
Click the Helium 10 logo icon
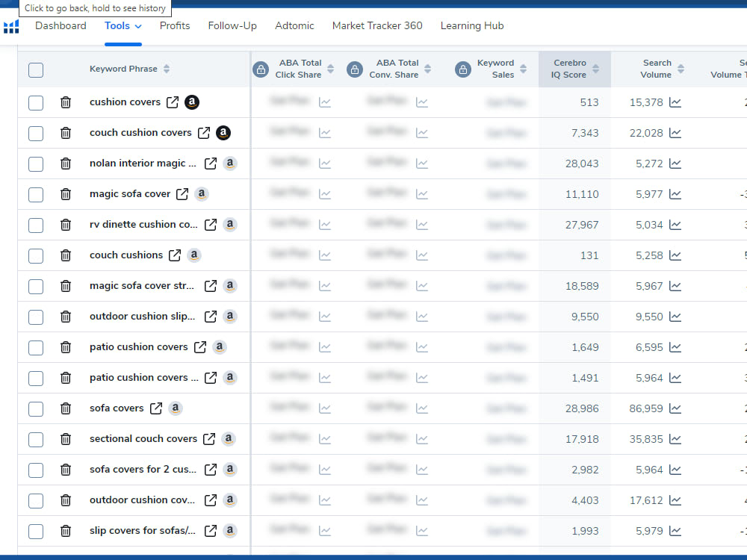click(11, 27)
